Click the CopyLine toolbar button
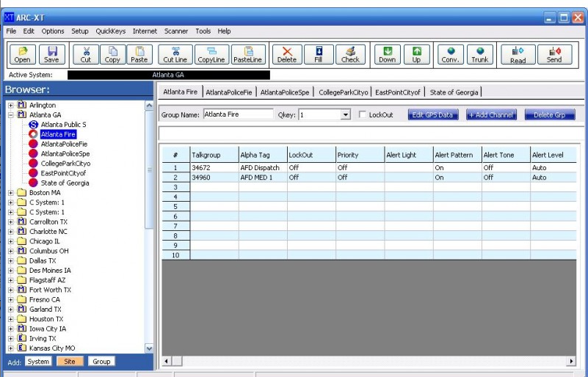This screenshot has width=588, height=377. pyautogui.click(x=211, y=55)
